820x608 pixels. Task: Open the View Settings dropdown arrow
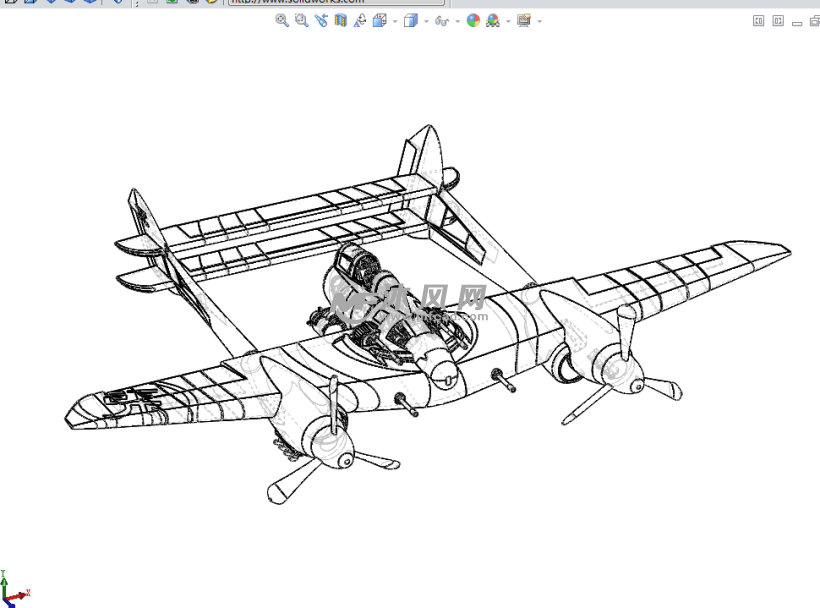click(x=540, y=21)
